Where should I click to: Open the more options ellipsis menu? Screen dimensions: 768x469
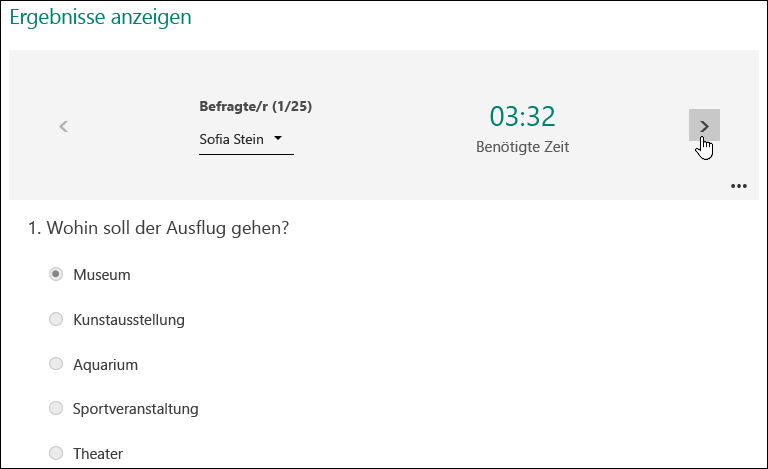point(739,186)
